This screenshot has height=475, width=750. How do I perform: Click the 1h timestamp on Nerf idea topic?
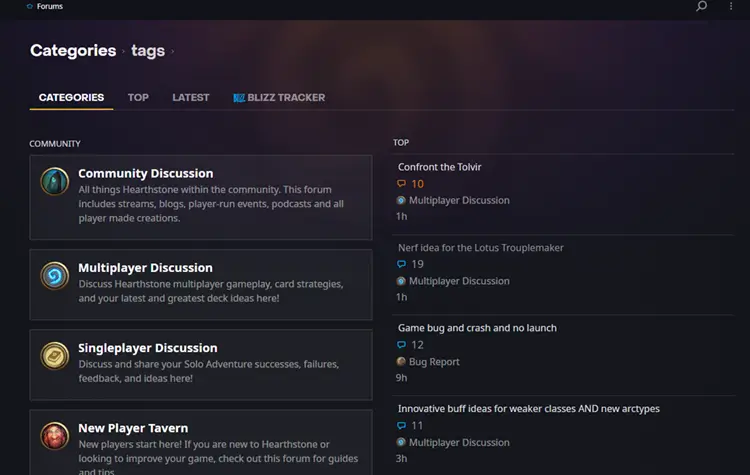click(x=401, y=297)
